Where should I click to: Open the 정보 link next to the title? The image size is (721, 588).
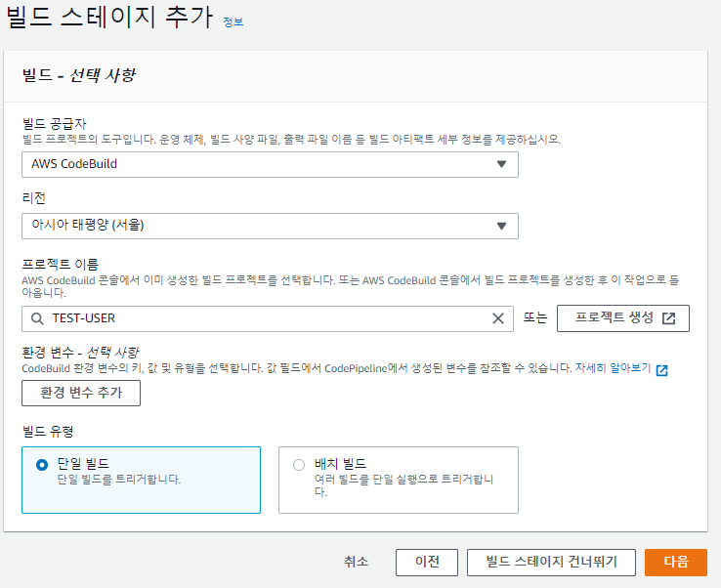coord(233,21)
